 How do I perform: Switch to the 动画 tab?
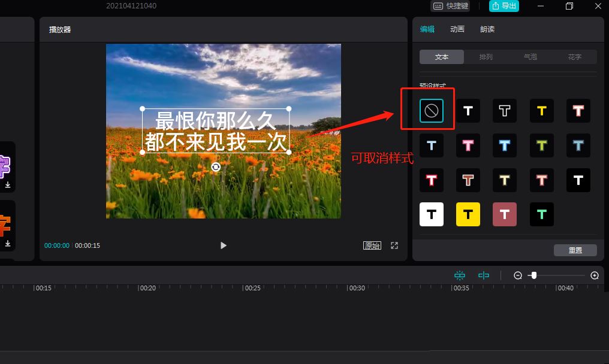457,29
